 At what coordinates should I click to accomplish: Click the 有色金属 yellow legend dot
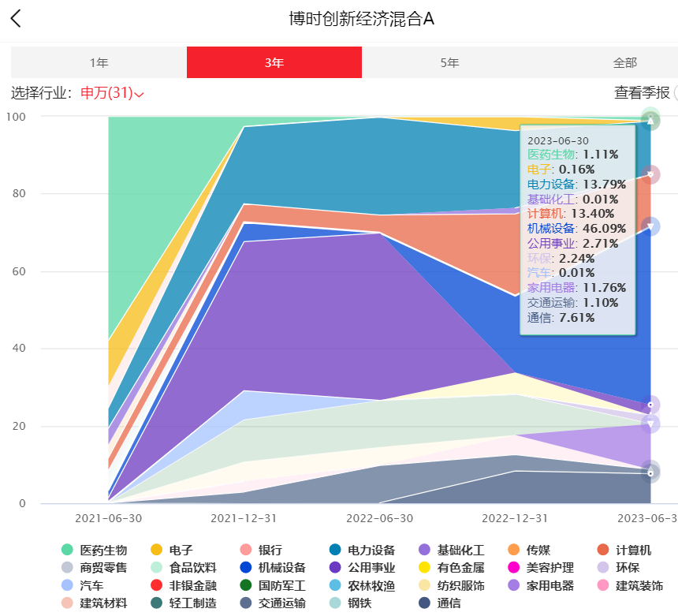(x=425, y=567)
